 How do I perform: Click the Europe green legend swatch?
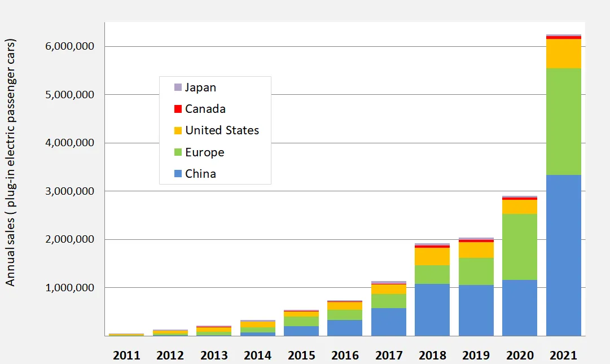click(178, 152)
